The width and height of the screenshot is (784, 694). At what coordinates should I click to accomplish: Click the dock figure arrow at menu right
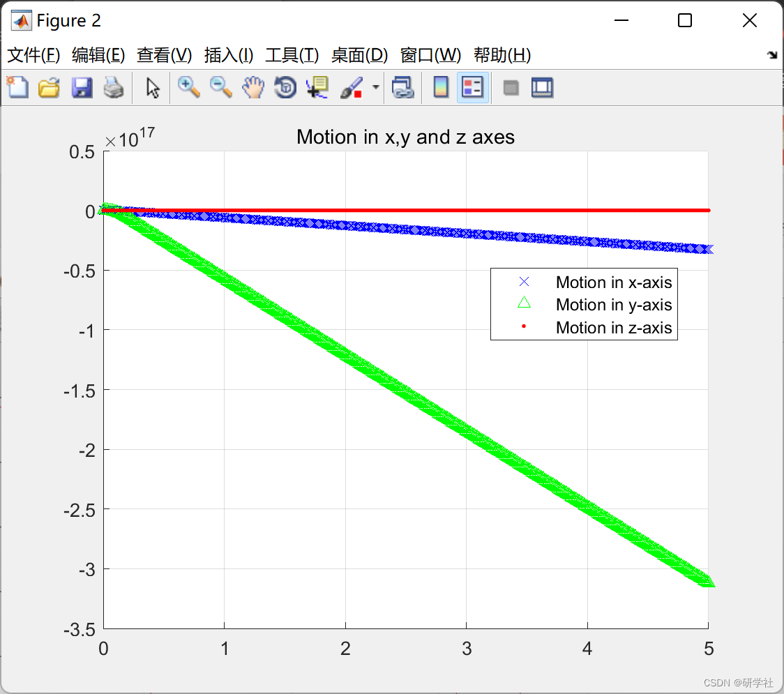coord(773,55)
